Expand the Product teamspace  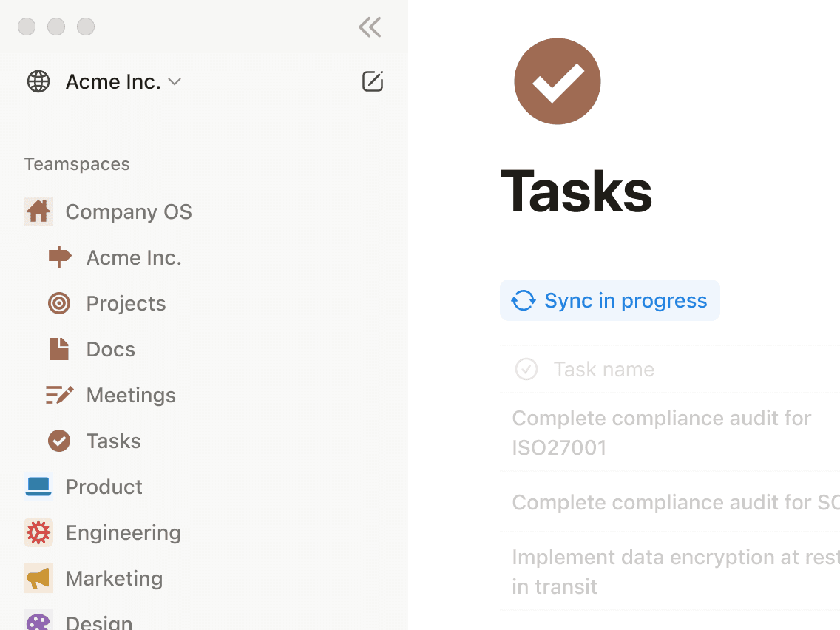click(x=104, y=487)
